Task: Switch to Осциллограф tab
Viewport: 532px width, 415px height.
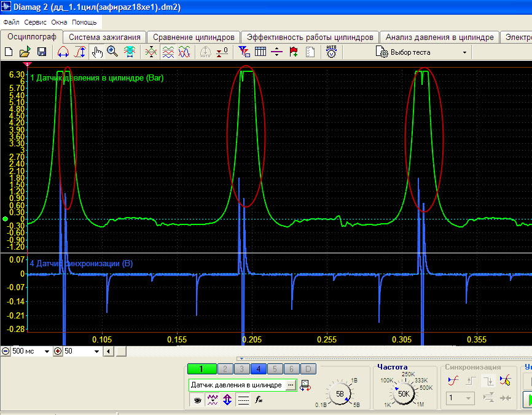Action: point(31,37)
